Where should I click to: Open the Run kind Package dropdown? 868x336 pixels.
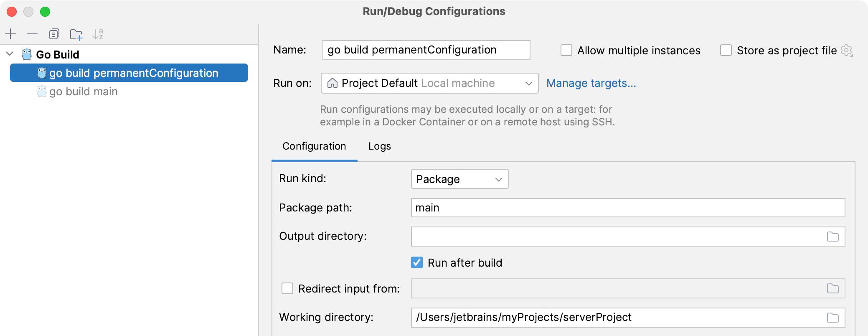[x=459, y=179]
